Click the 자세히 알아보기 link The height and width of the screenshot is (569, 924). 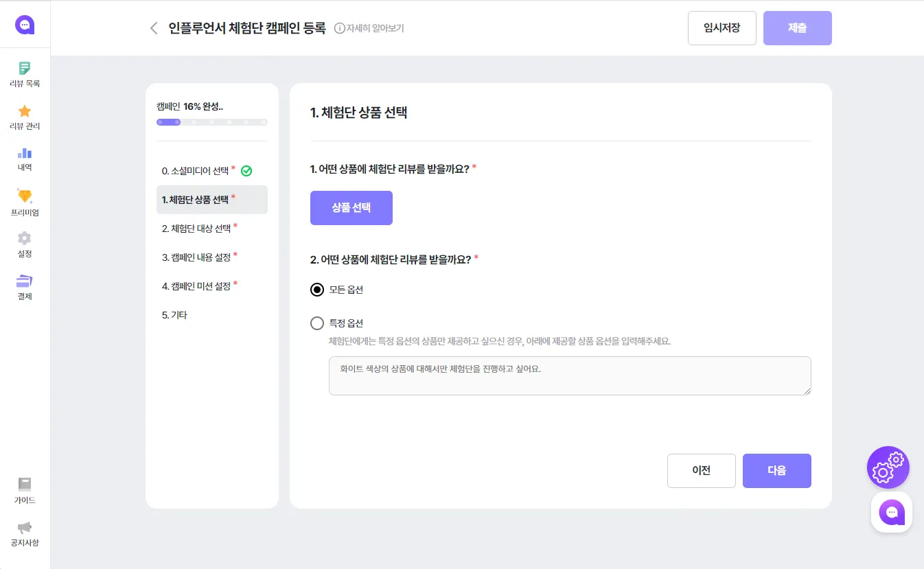tap(369, 28)
